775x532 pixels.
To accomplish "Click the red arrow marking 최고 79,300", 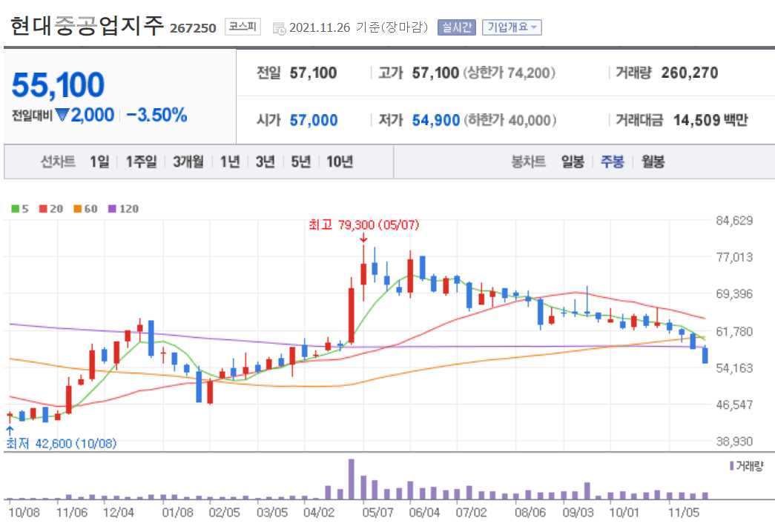I will click(363, 238).
